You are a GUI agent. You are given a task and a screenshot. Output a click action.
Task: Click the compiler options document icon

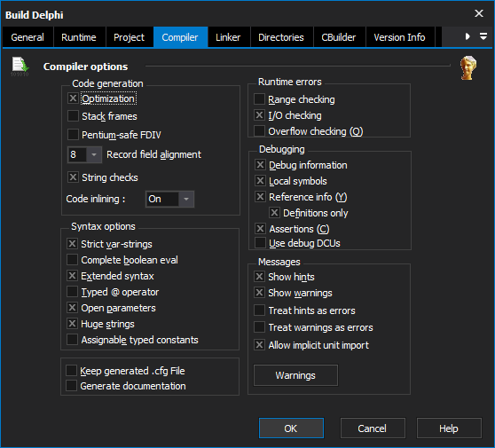pos(20,67)
